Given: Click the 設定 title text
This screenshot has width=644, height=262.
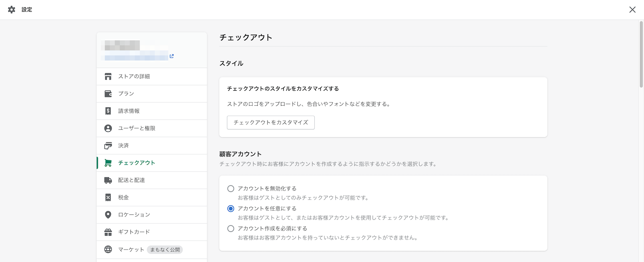Looking at the screenshot, I should tap(27, 10).
